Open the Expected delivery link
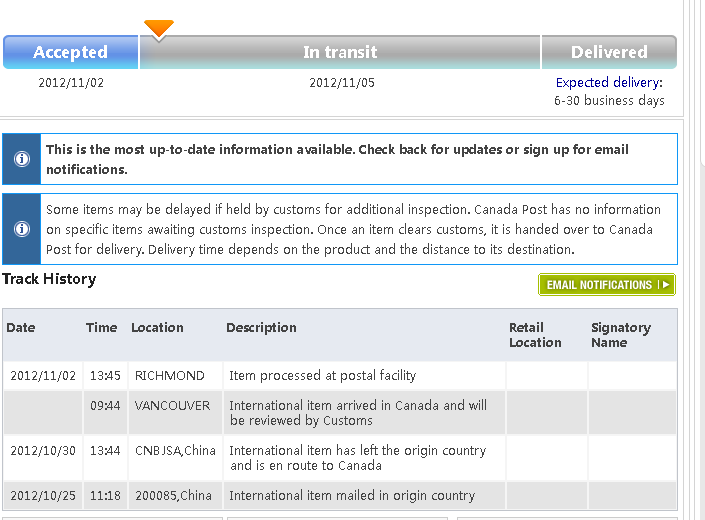 pyautogui.click(x=607, y=82)
